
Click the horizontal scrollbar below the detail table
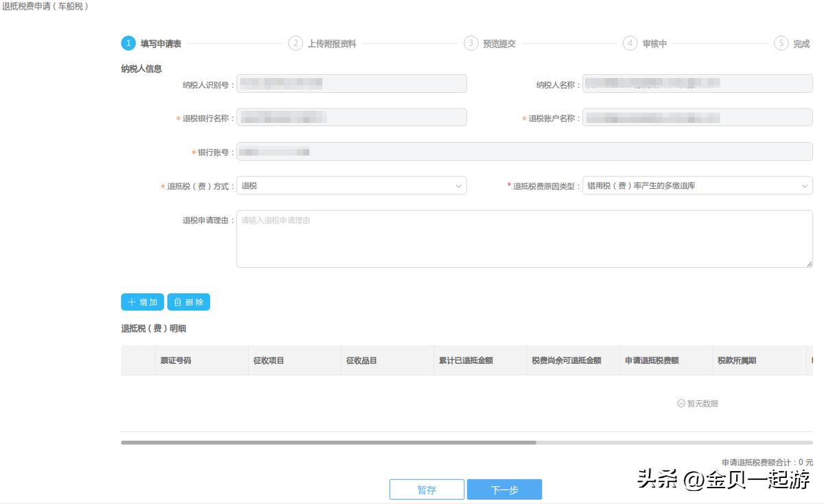[330, 442]
